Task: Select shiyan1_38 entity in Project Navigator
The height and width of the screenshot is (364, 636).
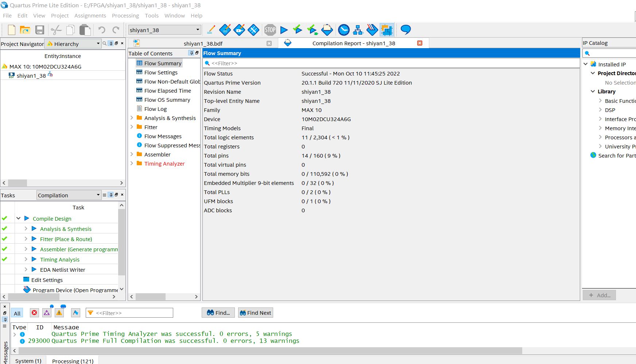Action: click(31, 75)
